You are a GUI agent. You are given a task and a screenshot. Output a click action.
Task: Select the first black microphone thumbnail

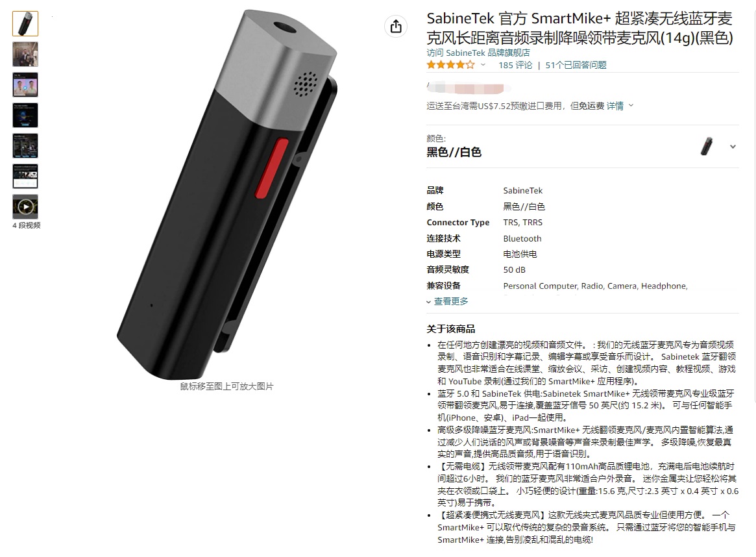pos(25,23)
